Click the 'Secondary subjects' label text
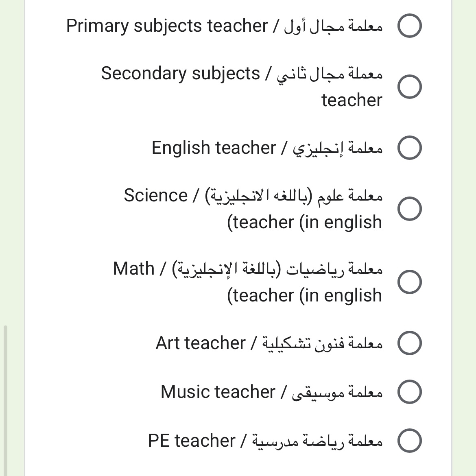Screen dimensions: 476x476 (180, 74)
